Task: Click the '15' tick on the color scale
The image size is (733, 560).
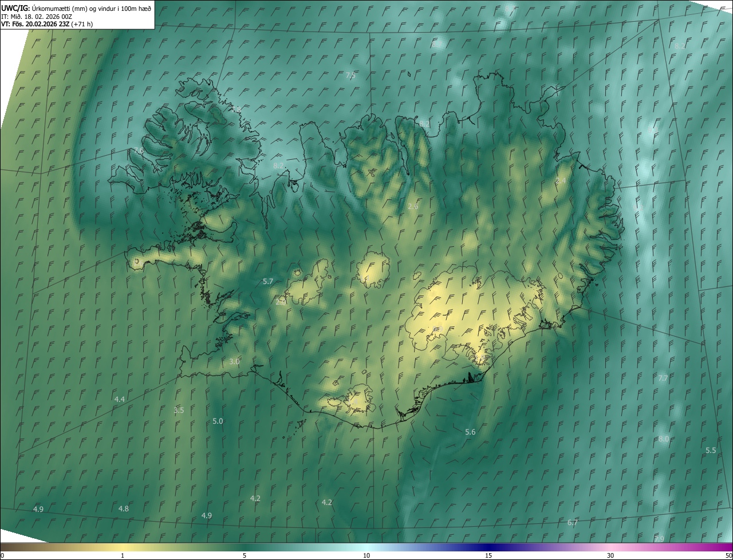Action: [488, 555]
